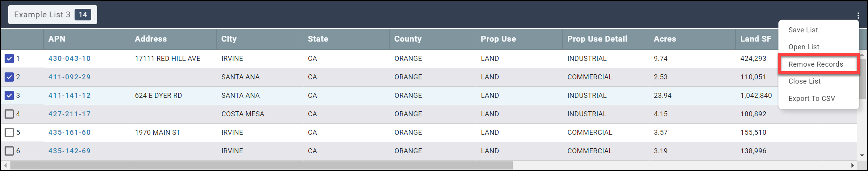This screenshot has height=171, width=868.
Task: Uncheck the checkbox for row 3
Action: pos(9,96)
